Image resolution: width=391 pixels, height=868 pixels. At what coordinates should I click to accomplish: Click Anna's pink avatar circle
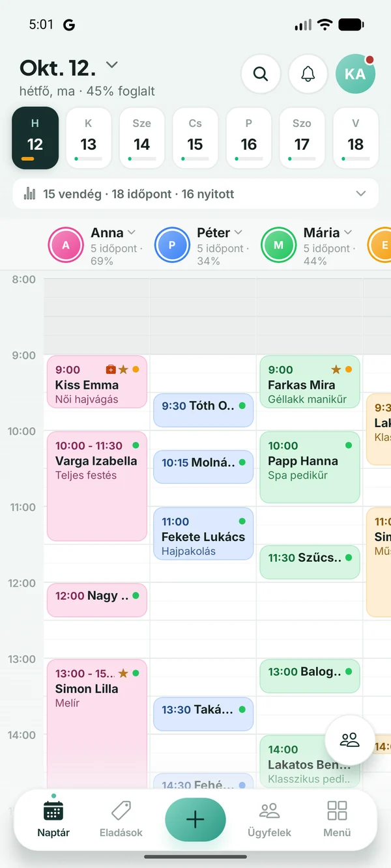point(66,245)
